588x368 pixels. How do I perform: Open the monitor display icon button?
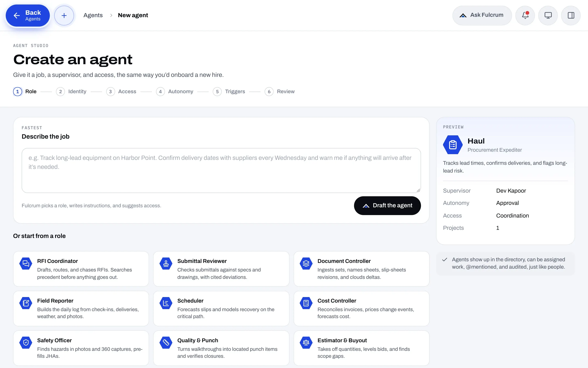(x=548, y=15)
